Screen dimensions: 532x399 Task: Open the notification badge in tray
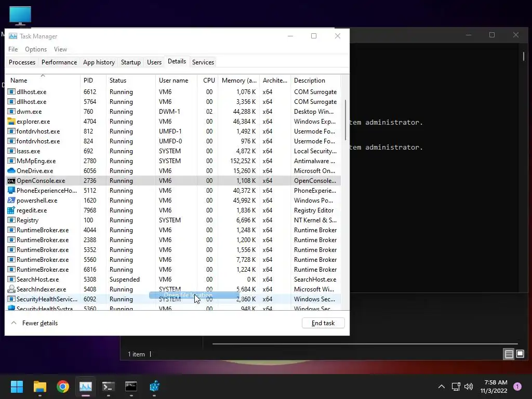point(517,387)
